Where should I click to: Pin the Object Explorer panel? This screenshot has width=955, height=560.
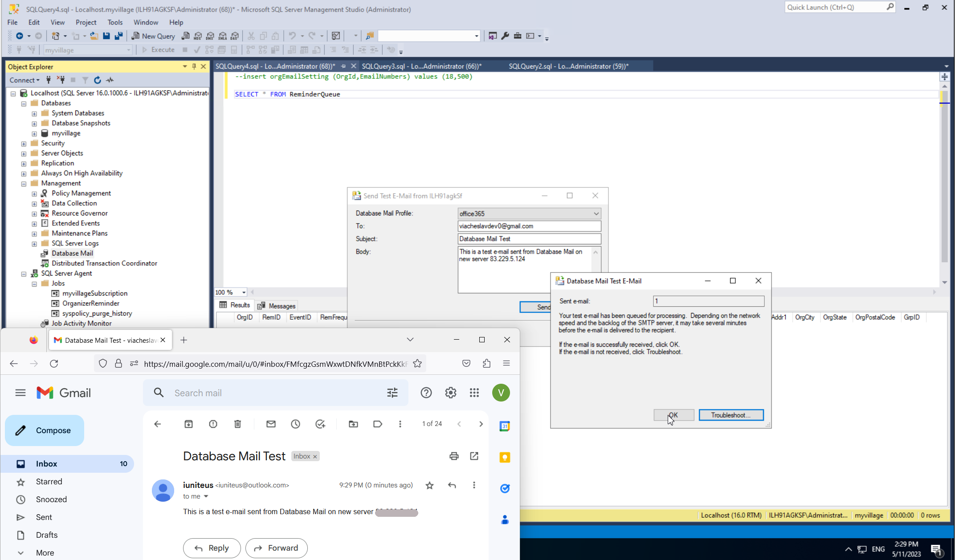[x=194, y=66]
